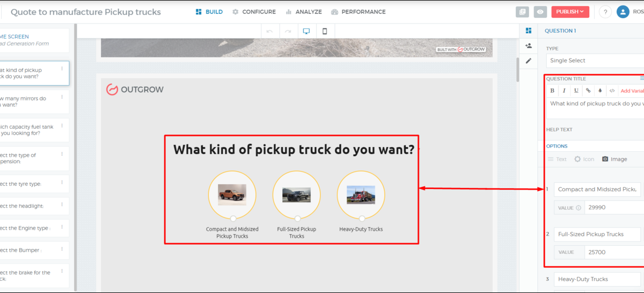Open options menu for the mirrors question
This screenshot has width=644, height=293.
pos(62,97)
